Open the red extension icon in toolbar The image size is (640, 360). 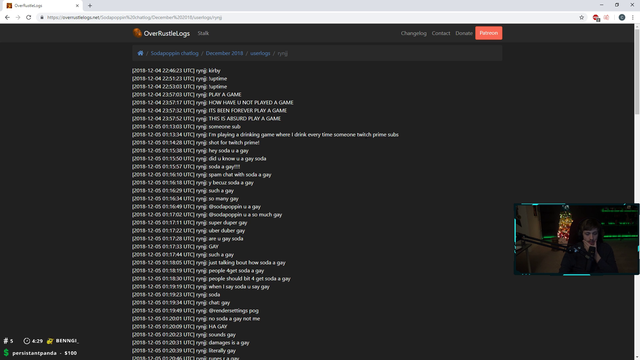coord(596,18)
